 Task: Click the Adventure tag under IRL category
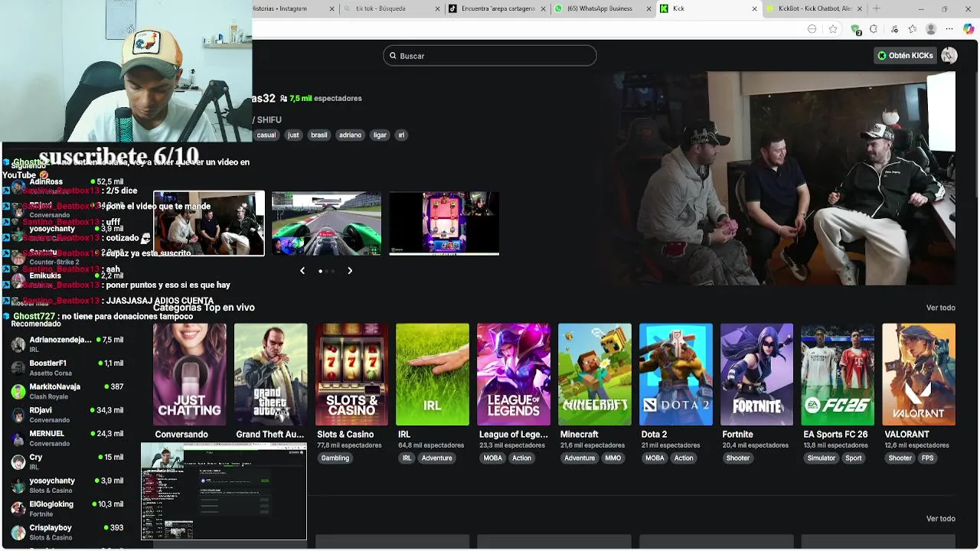tap(437, 458)
